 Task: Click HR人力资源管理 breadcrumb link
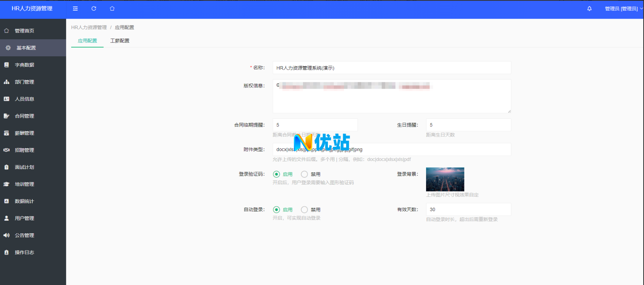(x=89, y=27)
